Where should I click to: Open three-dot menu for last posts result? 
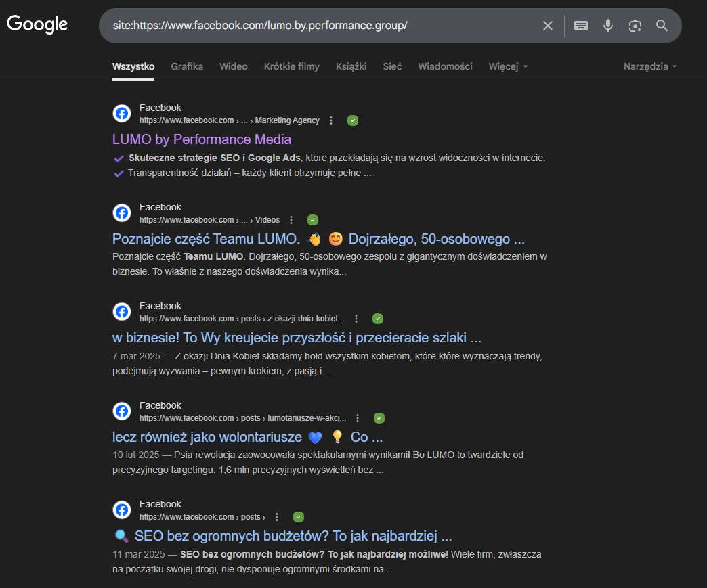277,517
